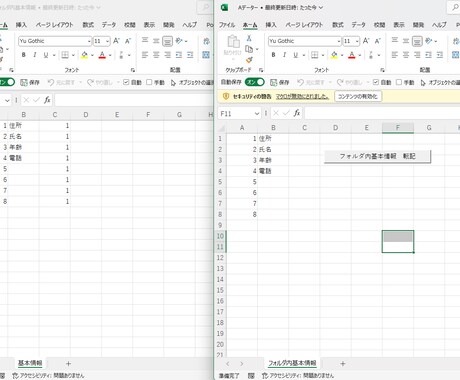460x380 pixels.
Task: Open ページレイアウト tab in right window
Action: tap(304, 25)
